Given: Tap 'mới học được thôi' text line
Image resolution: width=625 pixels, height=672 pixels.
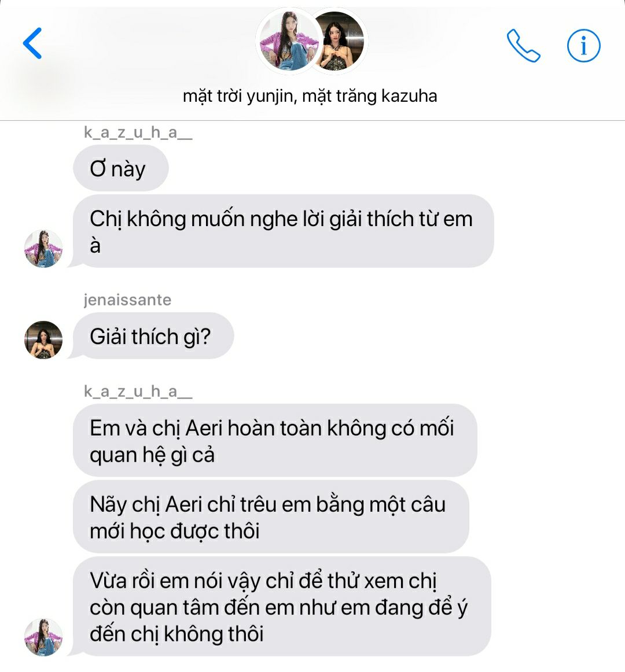Looking at the screenshot, I should [175, 531].
